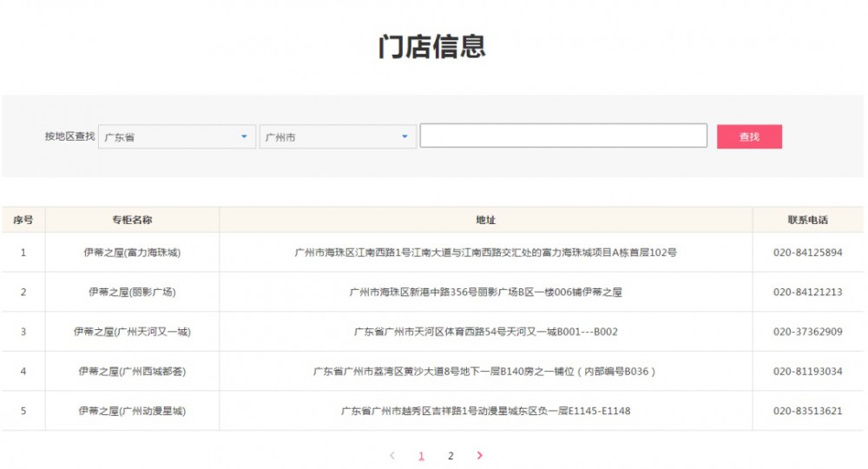Click phone number 020-81193034
Image resolution: width=868 pixels, height=469 pixels.
pyautogui.click(x=807, y=371)
